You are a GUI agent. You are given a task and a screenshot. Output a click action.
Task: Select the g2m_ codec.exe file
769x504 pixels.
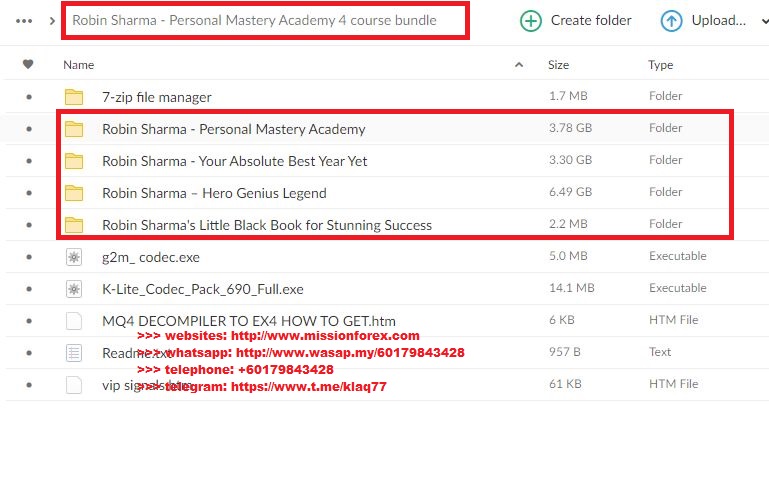151,257
